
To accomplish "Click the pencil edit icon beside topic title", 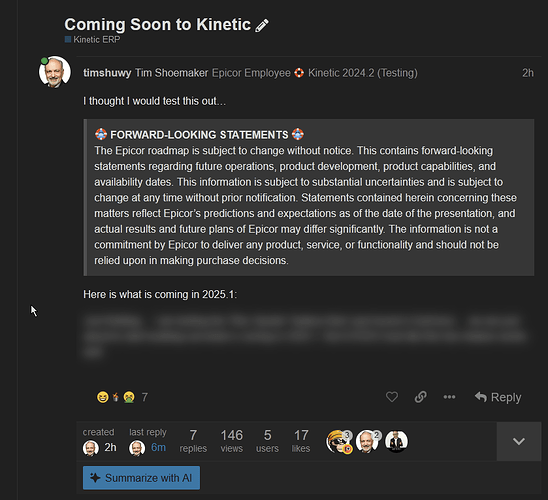I will pyautogui.click(x=262, y=26).
